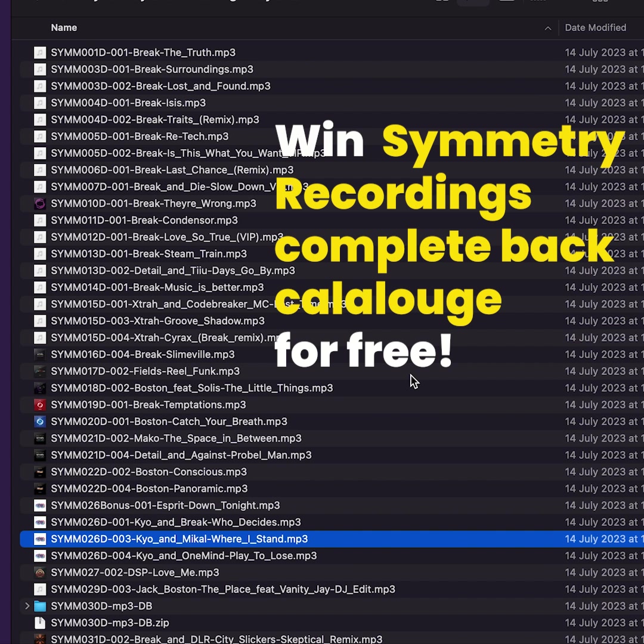This screenshot has width=644, height=644.
Task: Click the music file icon for SYMM001D-001-Break-The_Truth.mp3
Action: (x=40, y=52)
